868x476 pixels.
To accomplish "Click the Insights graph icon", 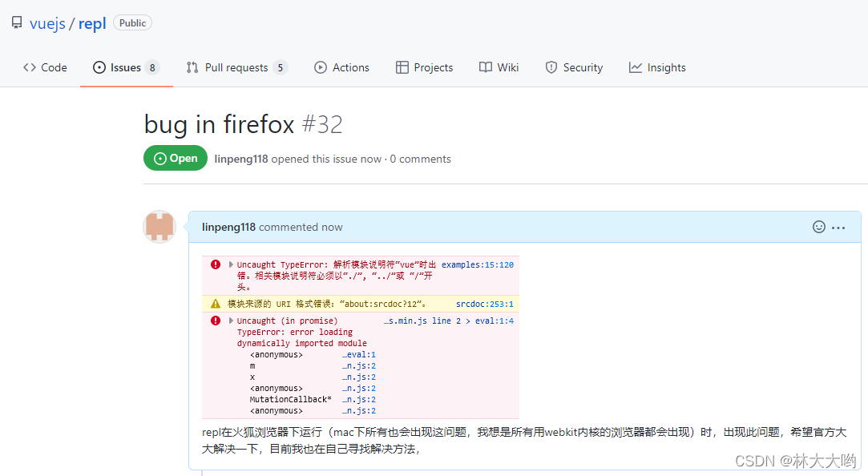I will (x=636, y=67).
